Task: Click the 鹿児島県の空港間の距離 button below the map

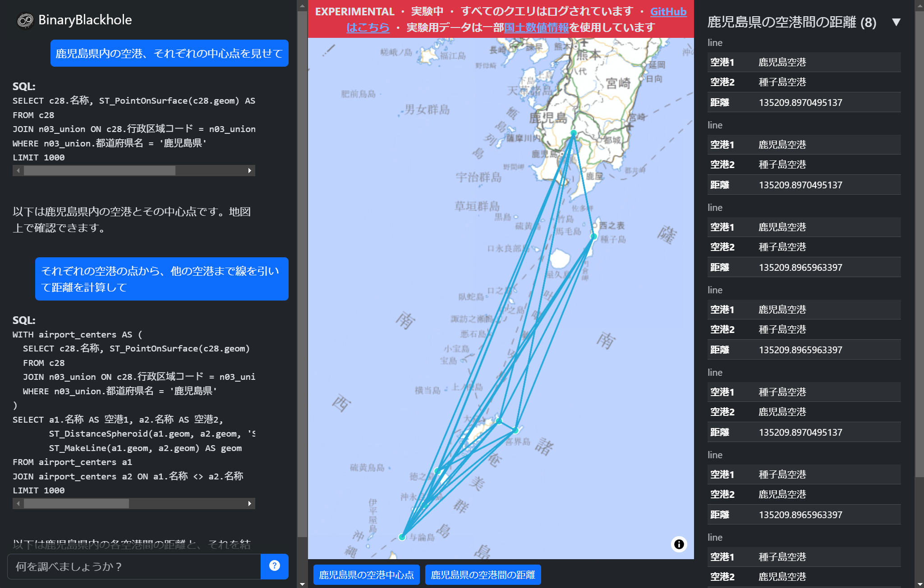Action: click(483, 574)
